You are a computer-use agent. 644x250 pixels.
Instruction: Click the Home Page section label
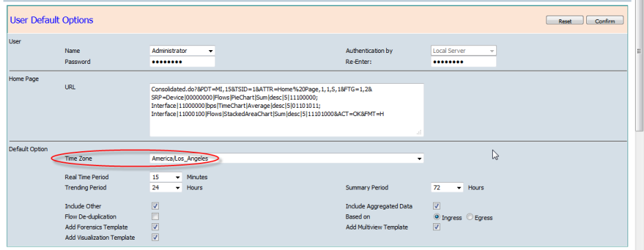24,79
